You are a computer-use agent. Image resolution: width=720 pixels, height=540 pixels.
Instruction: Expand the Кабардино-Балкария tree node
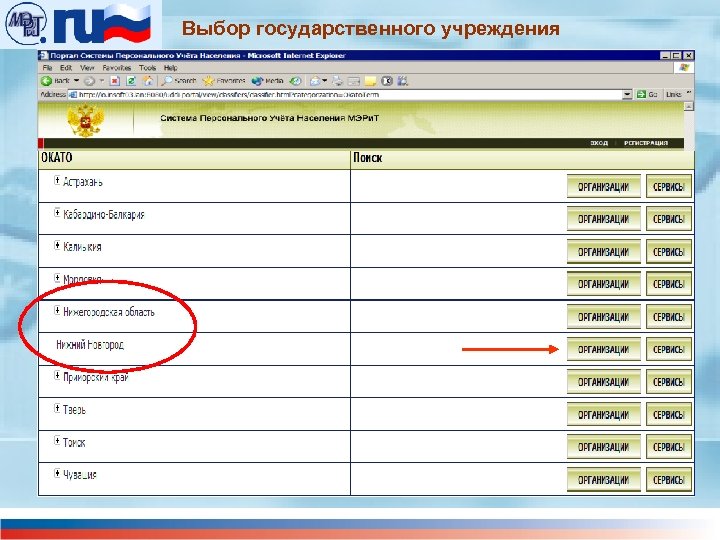(57, 212)
